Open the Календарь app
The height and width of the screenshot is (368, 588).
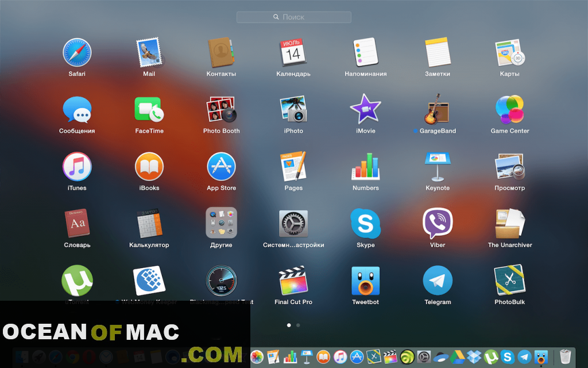(293, 52)
